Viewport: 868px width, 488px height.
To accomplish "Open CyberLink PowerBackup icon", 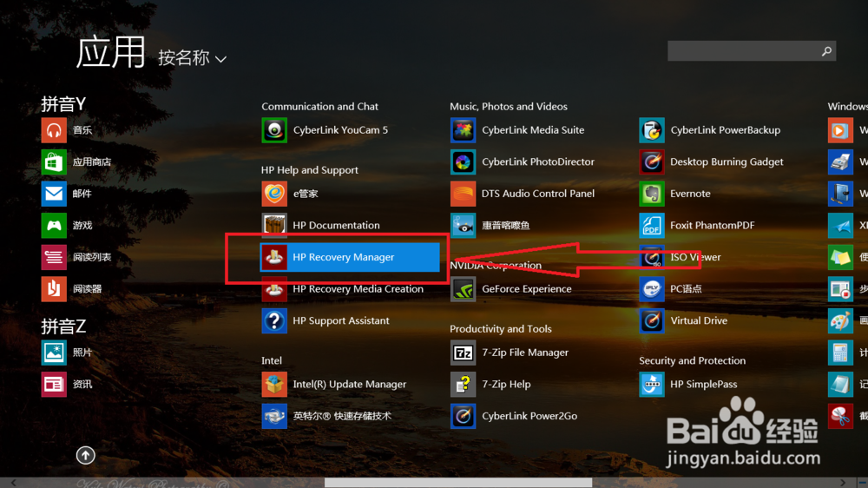I will (x=652, y=130).
